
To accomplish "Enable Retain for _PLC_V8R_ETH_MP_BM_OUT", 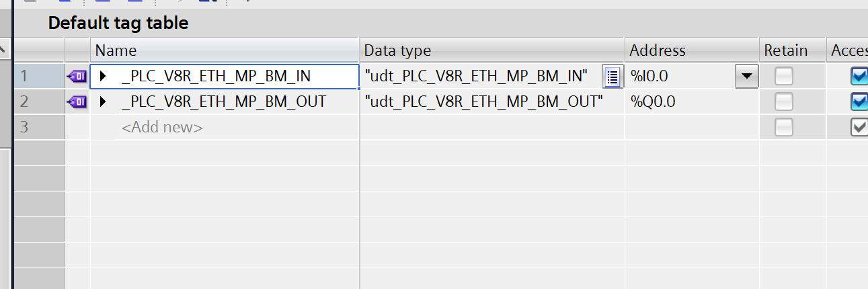I will click(783, 102).
